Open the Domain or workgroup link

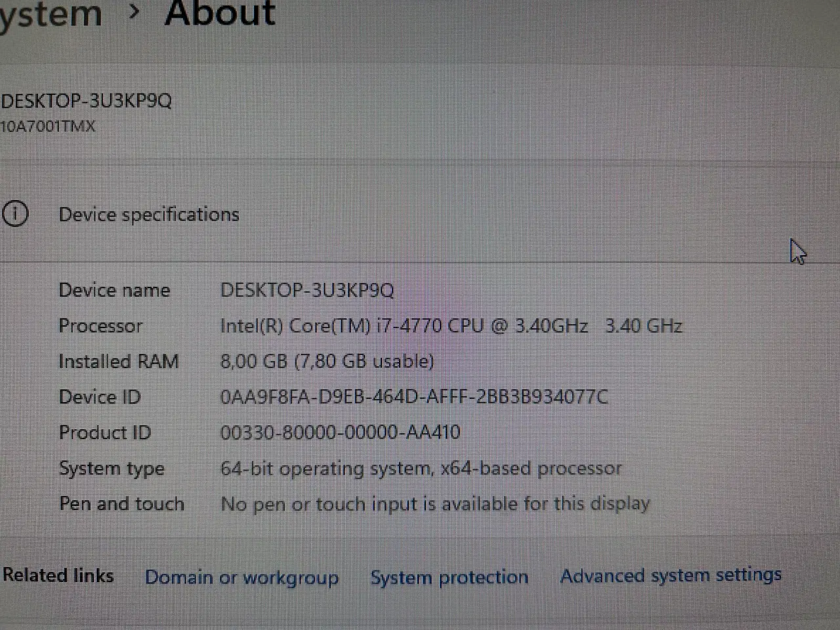pyautogui.click(x=241, y=577)
